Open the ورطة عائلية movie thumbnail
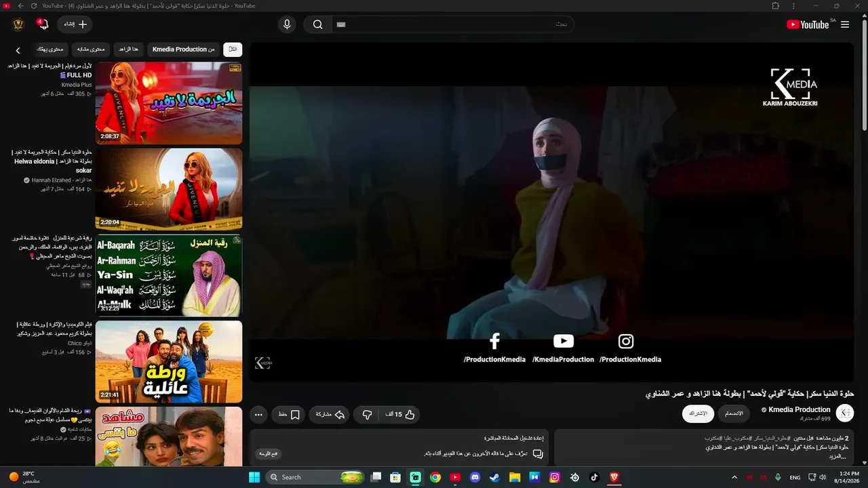The image size is (868, 488). [x=169, y=361]
